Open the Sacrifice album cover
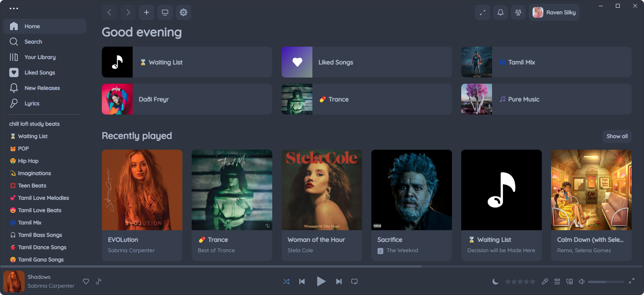This screenshot has height=295, width=644. point(411,190)
